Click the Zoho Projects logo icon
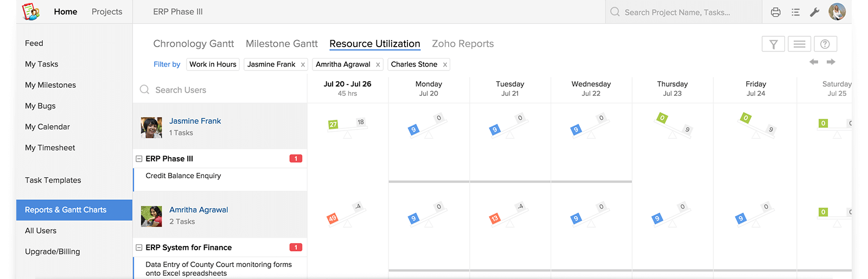Screen dimensions: 868x279 click(x=31, y=11)
